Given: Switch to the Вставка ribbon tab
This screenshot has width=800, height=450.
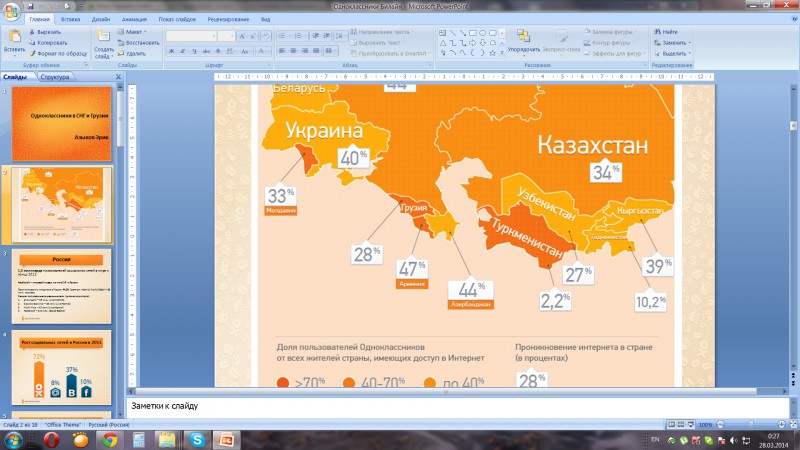Looking at the screenshot, I should tap(70, 19).
